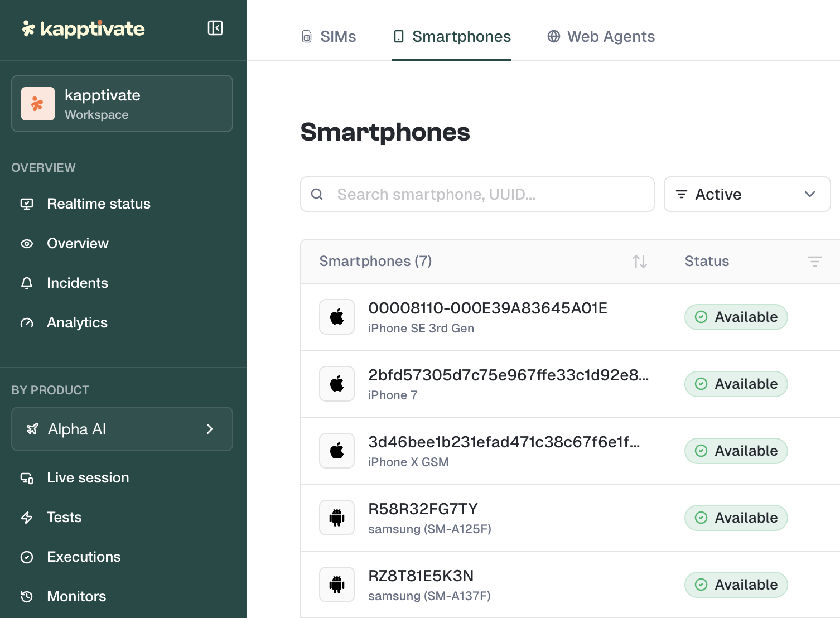This screenshot has height=618, width=840.
Task: Click the iPhone SE 3rd Gen model text
Action: pyautogui.click(x=421, y=329)
